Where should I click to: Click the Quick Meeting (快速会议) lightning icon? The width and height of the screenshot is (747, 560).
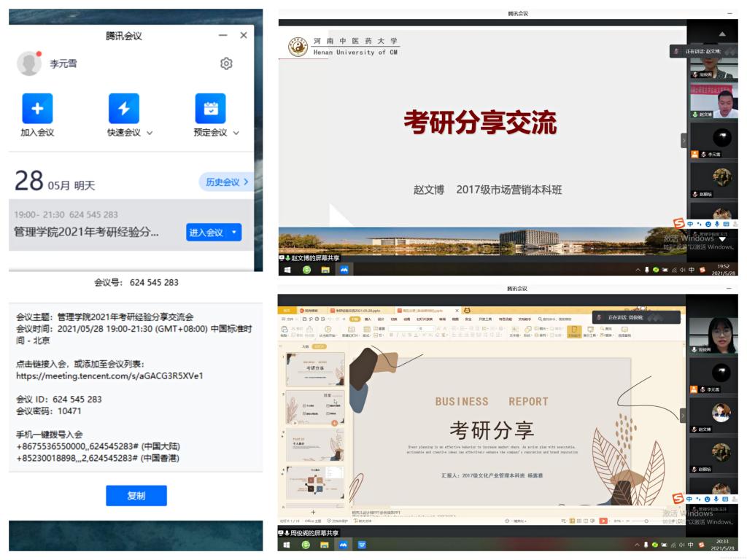pyautogui.click(x=123, y=109)
